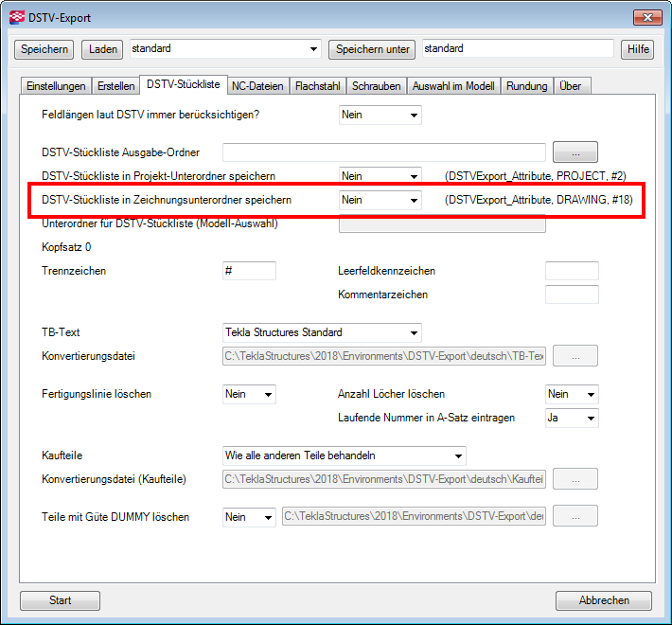The image size is (672, 625).
Task: Click the Speichern button
Action: [x=44, y=49]
